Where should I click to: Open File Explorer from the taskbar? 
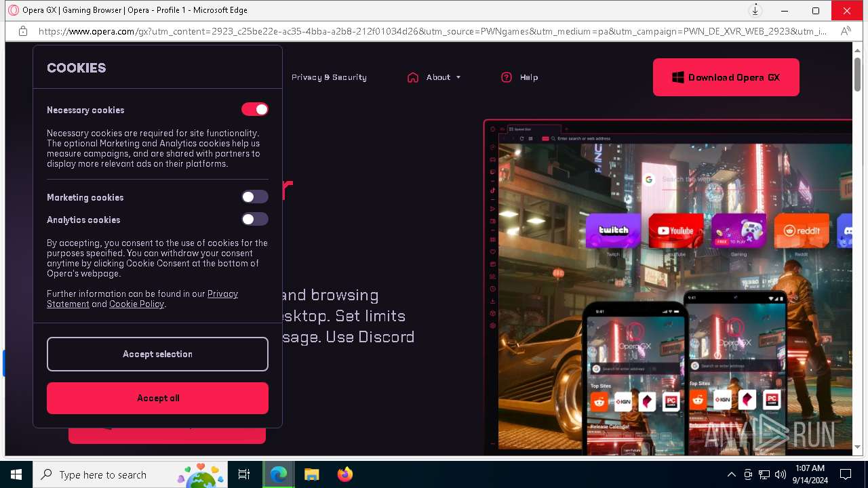point(311,474)
